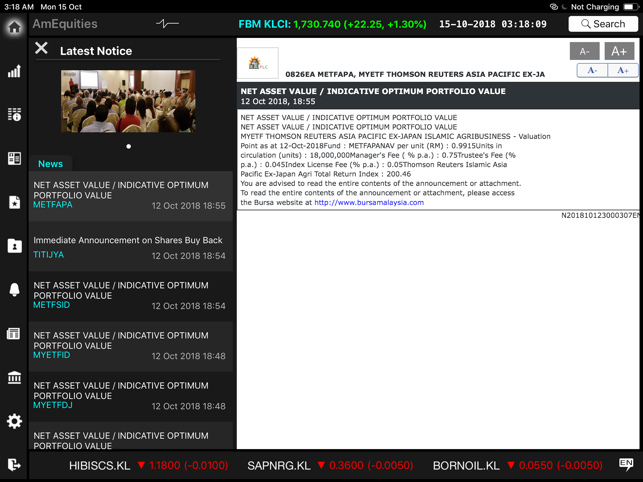Select the News tab
This screenshot has height=482, width=643.
click(x=50, y=164)
